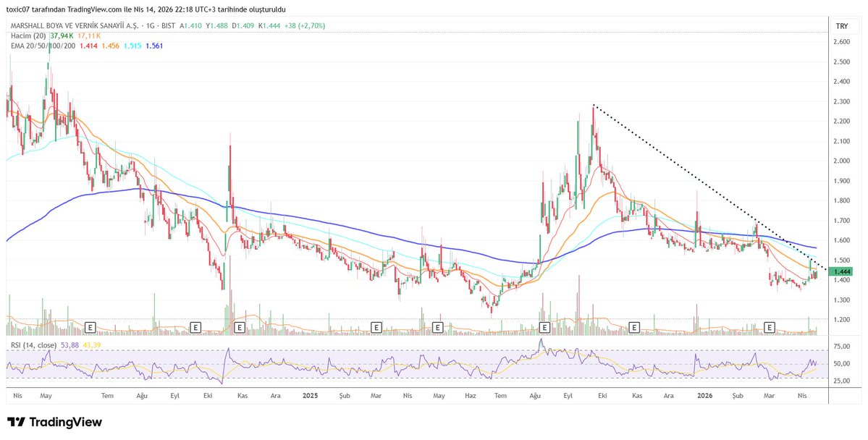Click the open price A1.410
This screenshot has height=440, width=868.
point(191,26)
